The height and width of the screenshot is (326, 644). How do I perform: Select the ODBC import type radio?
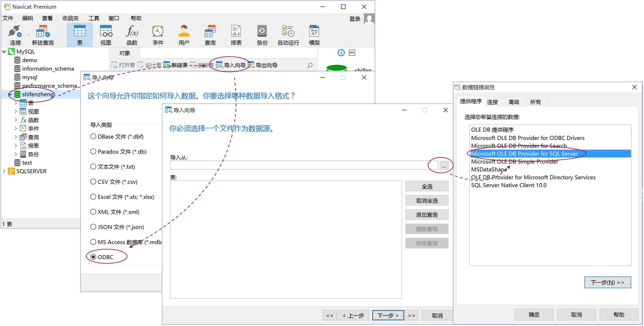pos(93,257)
